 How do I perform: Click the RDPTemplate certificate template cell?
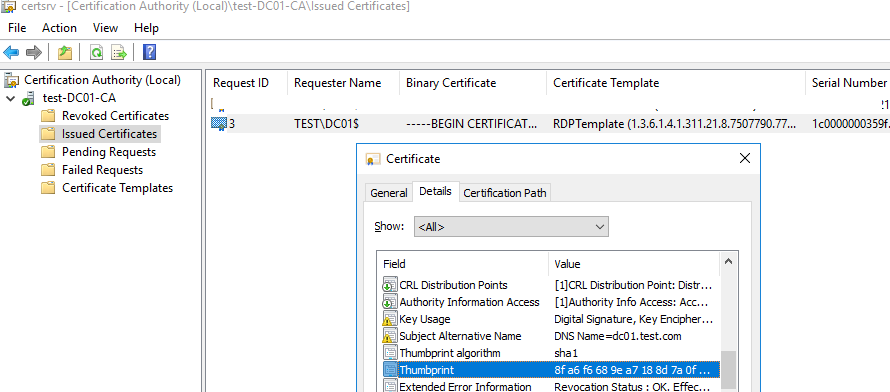[675, 124]
